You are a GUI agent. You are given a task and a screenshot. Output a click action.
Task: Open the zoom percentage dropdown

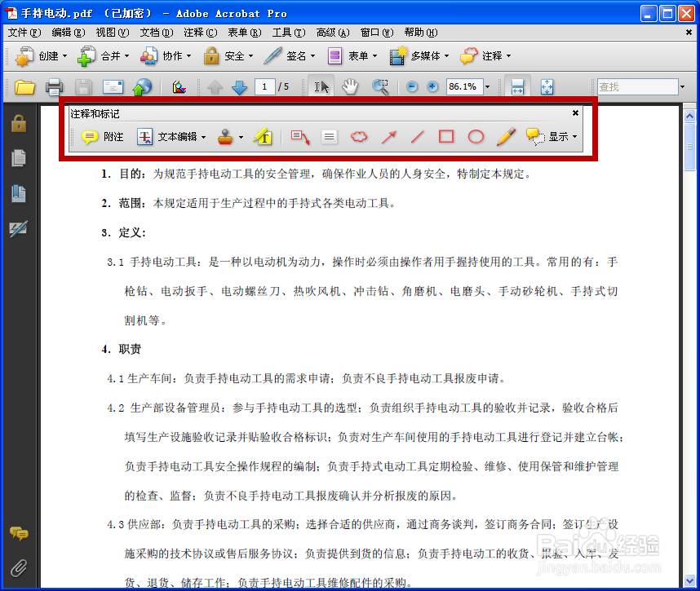[487, 86]
